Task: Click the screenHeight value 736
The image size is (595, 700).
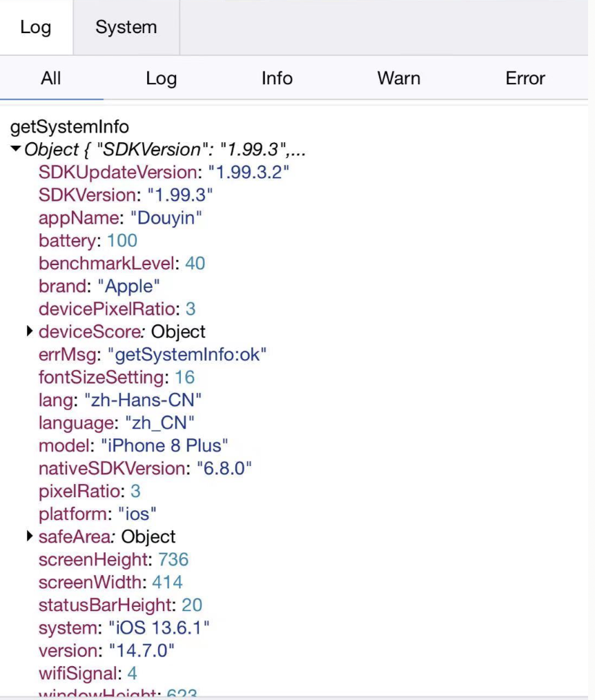Action: tap(174, 559)
